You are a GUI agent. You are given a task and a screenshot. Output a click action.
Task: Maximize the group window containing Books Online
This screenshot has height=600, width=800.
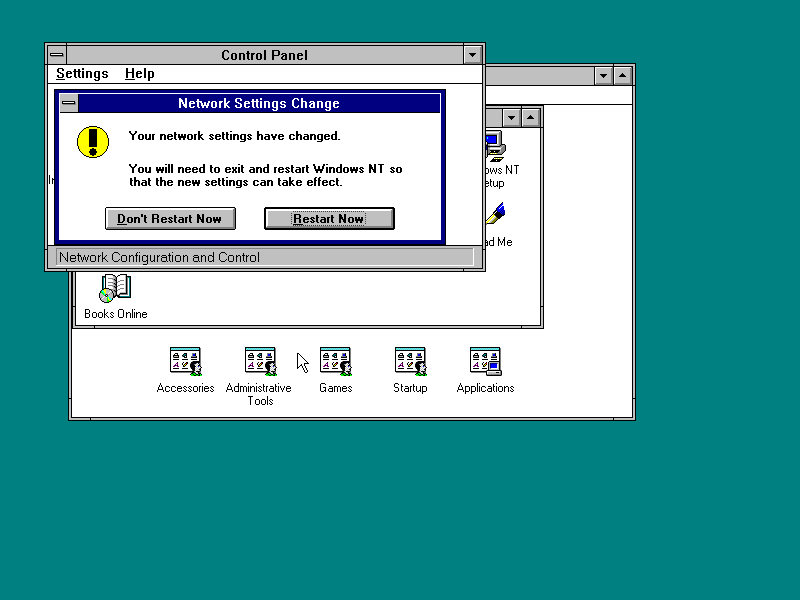(x=531, y=118)
